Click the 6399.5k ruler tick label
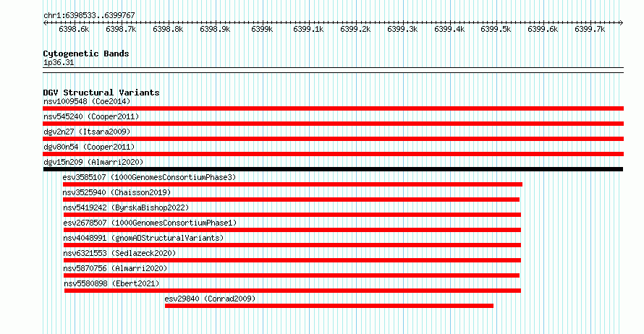The width and height of the screenshot is (644, 334). [x=496, y=29]
